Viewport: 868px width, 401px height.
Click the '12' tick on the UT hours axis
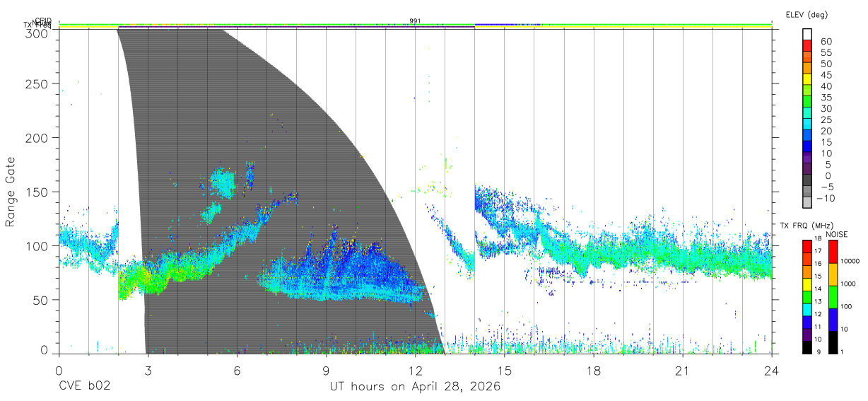tap(416, 371)
